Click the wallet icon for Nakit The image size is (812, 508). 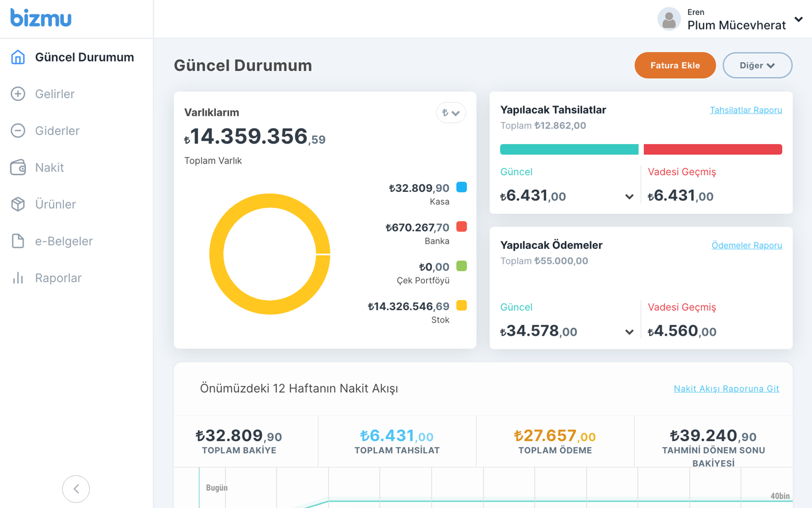point(18,168)
